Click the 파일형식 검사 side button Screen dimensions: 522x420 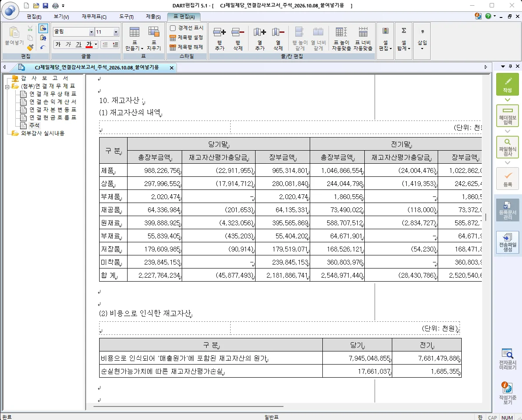pos(507,147)
